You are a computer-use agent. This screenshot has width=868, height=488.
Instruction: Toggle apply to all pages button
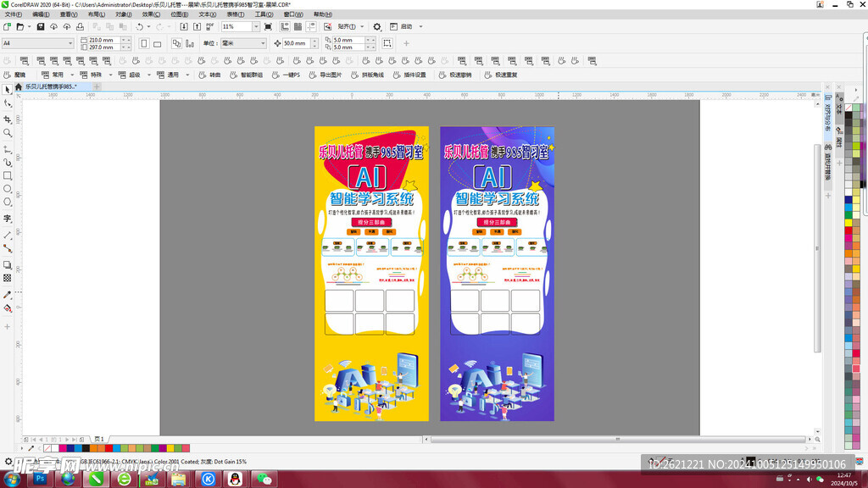pos(176,43)
